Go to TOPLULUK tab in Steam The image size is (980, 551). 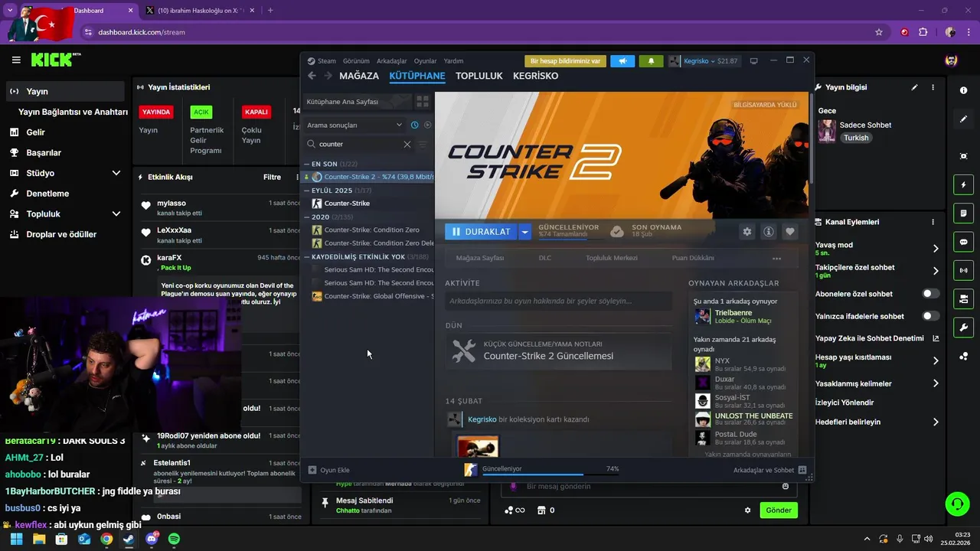[x=479, y=76]
